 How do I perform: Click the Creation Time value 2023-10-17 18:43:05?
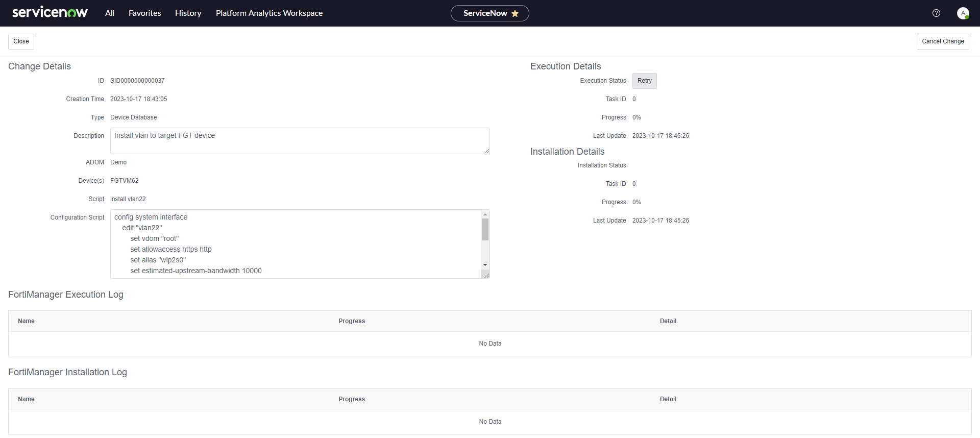139,99
